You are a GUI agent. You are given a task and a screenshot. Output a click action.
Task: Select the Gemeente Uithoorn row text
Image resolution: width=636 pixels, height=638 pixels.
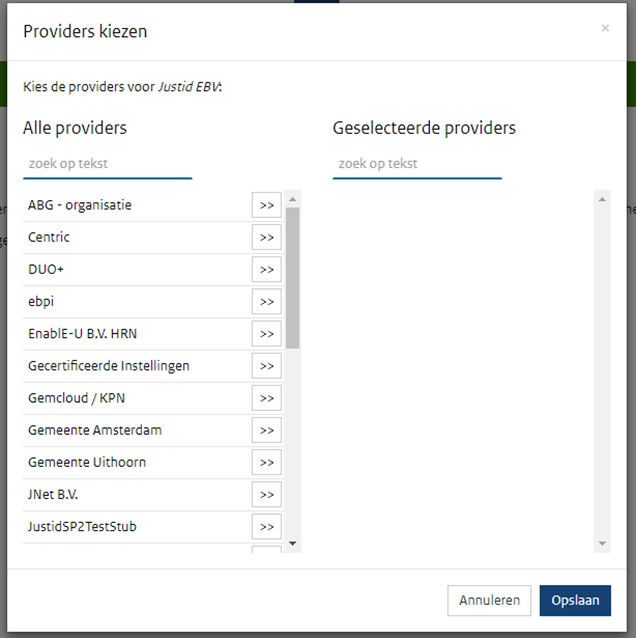point(87,462)
